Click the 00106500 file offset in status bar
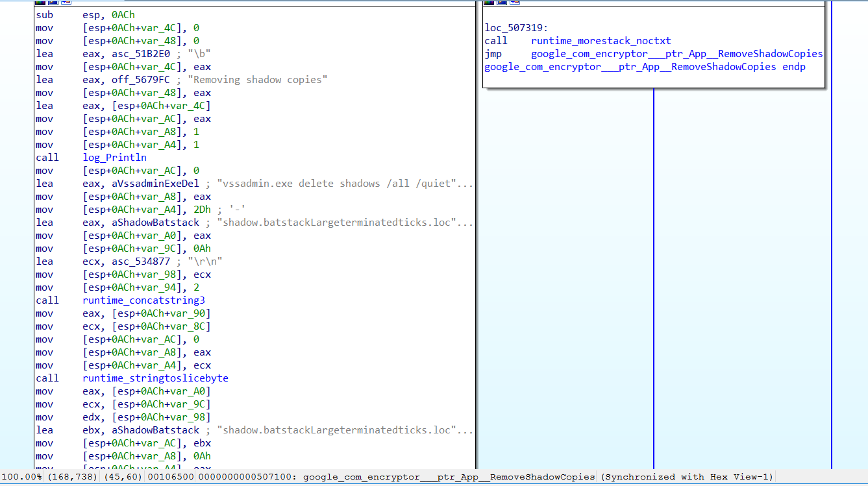 coord(170,477)
